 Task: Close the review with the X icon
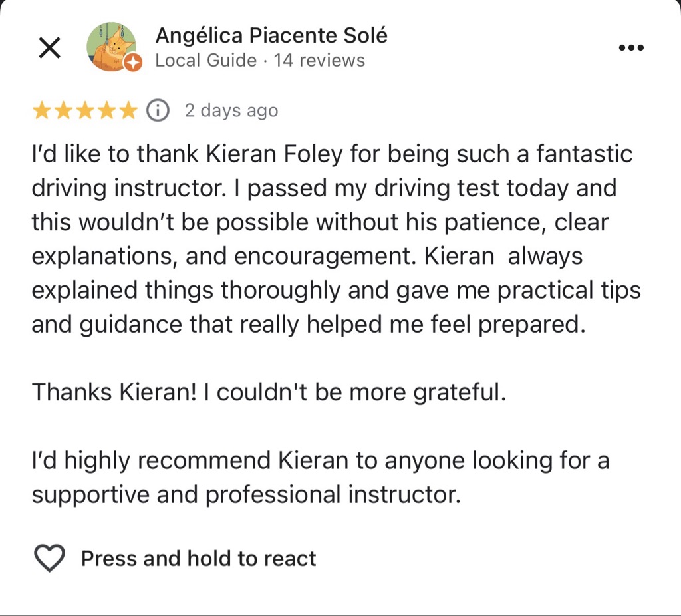click(50, 48)
